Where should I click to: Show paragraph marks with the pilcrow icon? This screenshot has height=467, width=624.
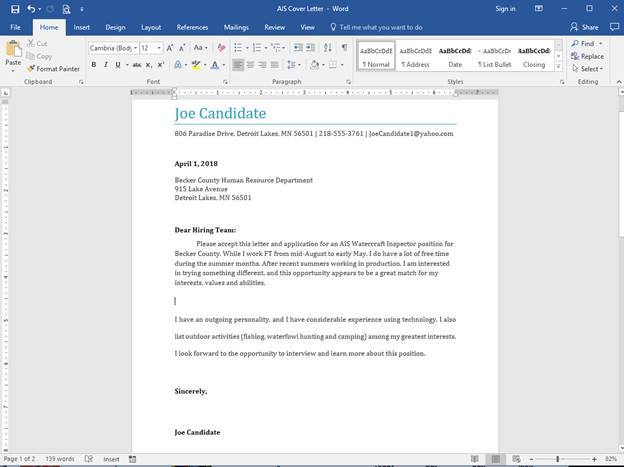344,47
